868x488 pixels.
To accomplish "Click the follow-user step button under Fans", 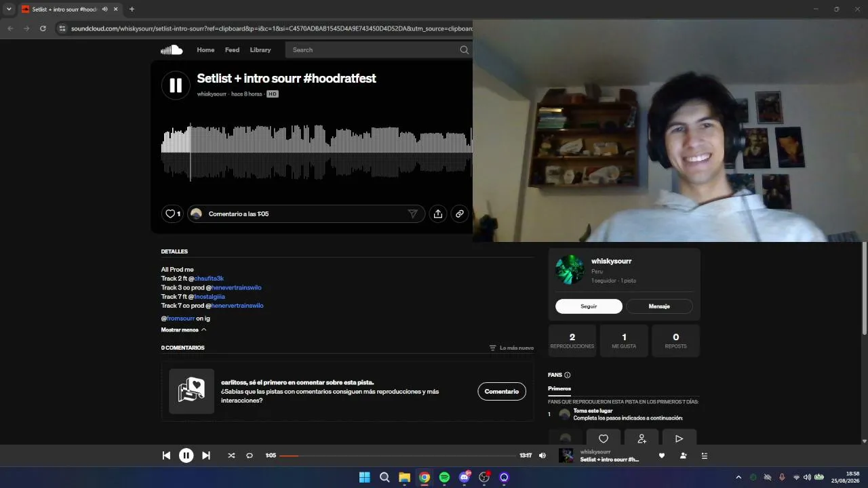I will pos(642,439).
